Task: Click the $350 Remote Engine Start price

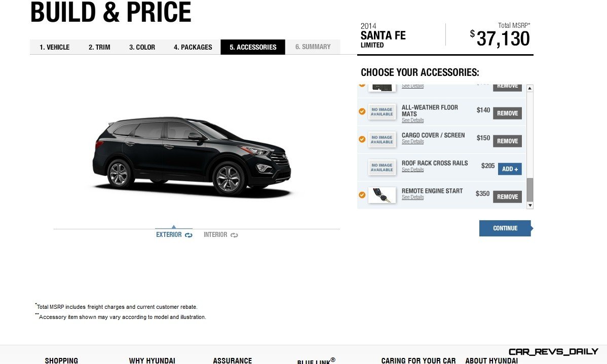Action: (x=482, y=193)
